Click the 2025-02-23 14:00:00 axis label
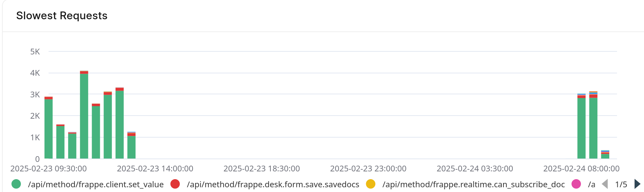This screenshot has width=644, height=192. (x=155, y=169)
